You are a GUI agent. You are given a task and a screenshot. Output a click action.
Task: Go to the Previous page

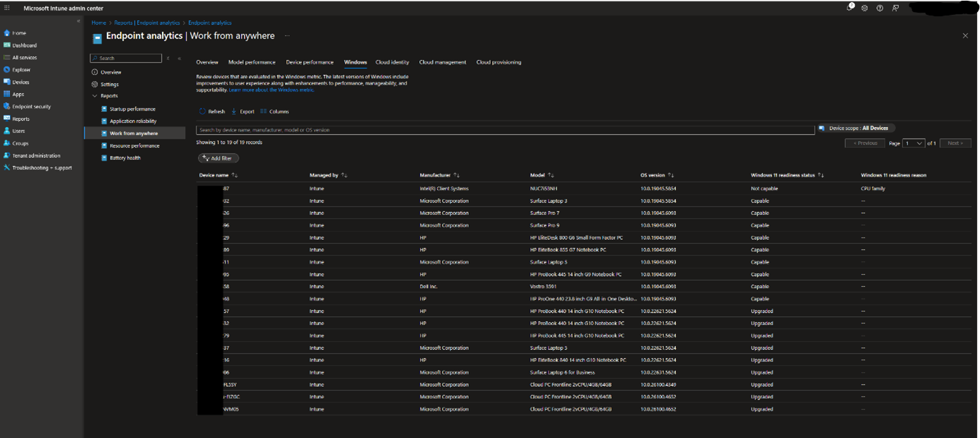point(865,143)
